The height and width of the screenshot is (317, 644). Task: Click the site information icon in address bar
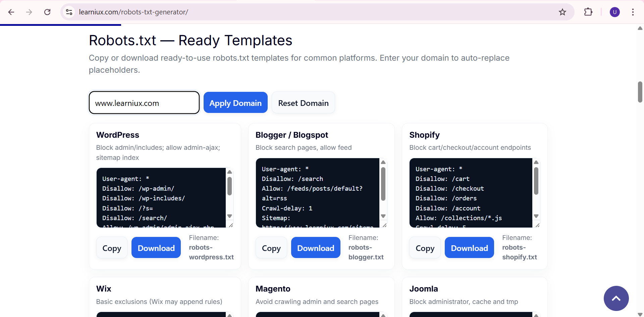[69, 12]
